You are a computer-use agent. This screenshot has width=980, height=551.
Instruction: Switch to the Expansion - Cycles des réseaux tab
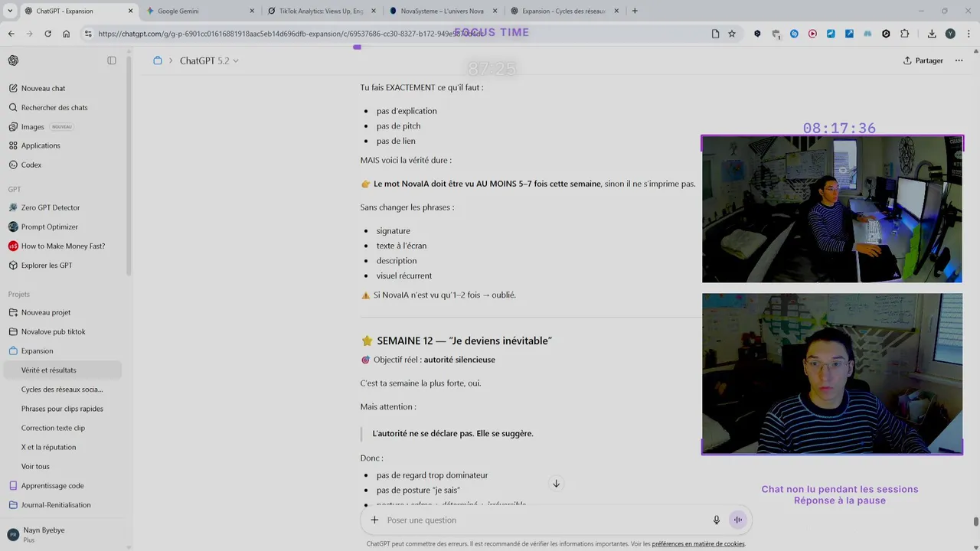tap(565, 11)
